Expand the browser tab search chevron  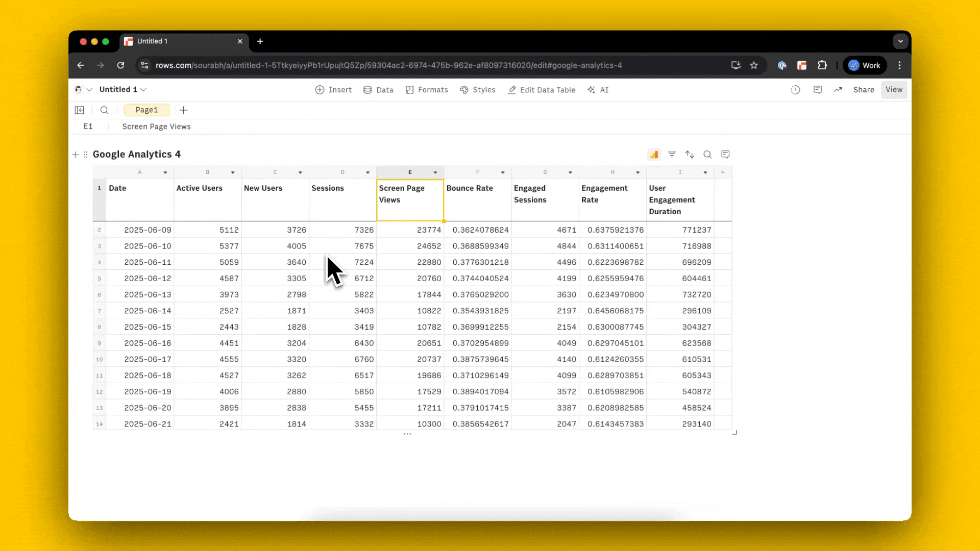click(900, 41)
